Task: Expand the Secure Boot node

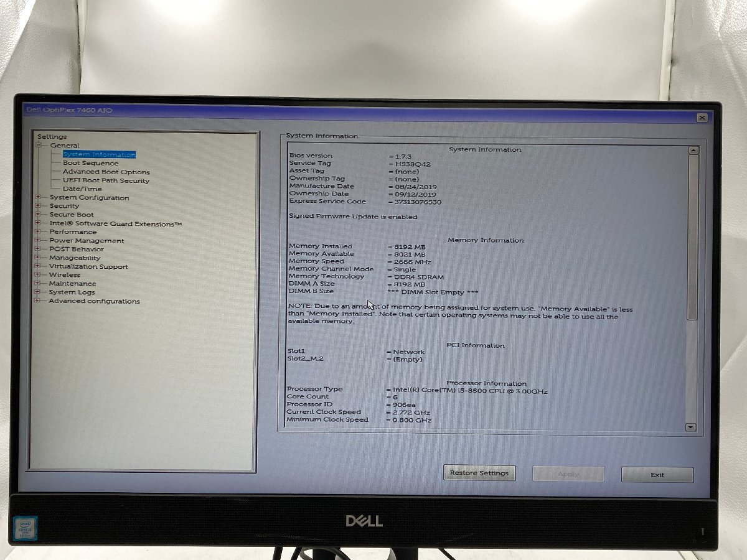Action: tap(38, 215)
